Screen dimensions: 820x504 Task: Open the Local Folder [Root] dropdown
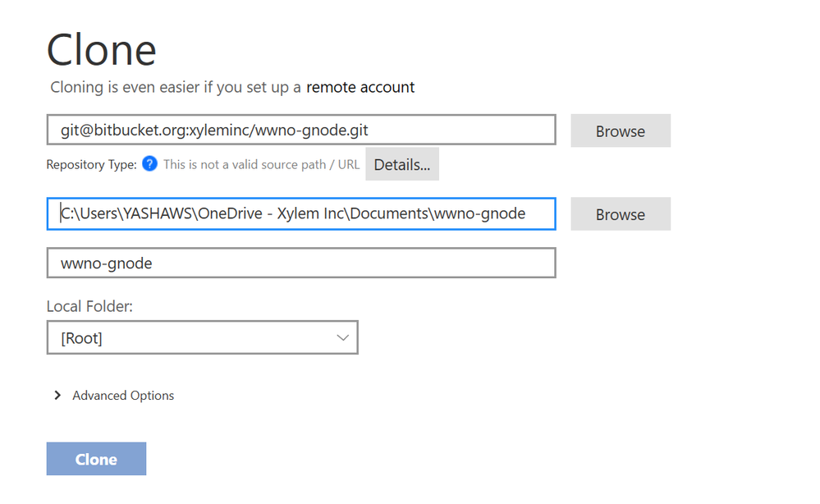pos(203,337)
